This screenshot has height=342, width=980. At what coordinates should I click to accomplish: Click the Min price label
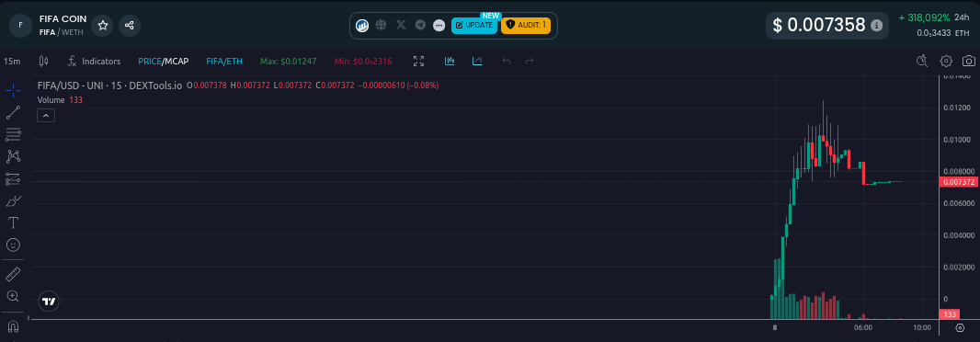[x=362, y=62]
